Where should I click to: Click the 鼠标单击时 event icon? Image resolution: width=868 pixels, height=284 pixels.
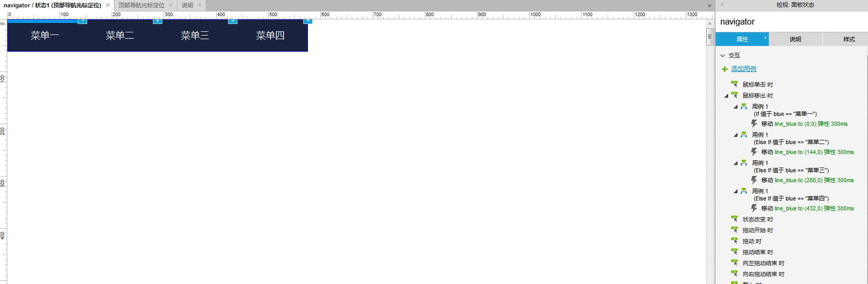pyautogui.click(x=734, y=84)
